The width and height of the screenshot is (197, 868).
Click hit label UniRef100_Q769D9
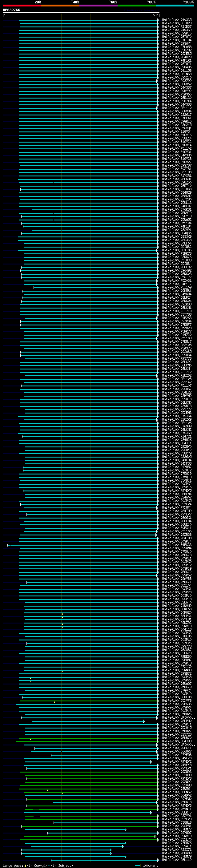point(176,426)
